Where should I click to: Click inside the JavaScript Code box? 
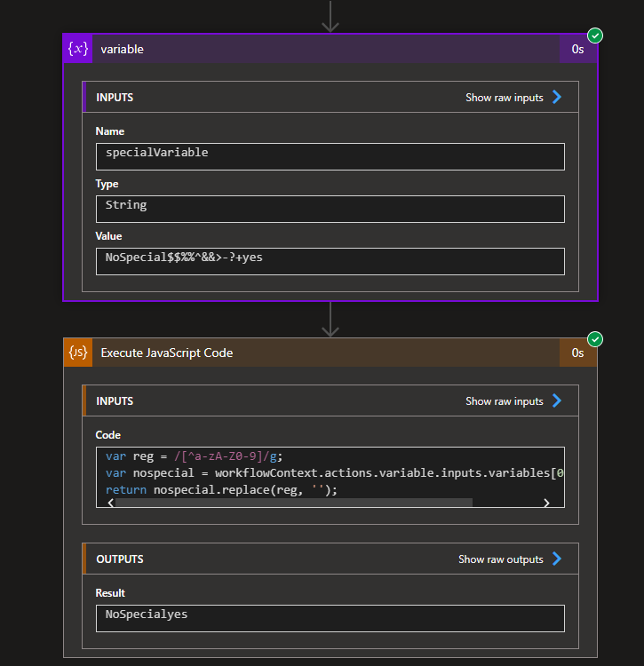coord(330,477)
